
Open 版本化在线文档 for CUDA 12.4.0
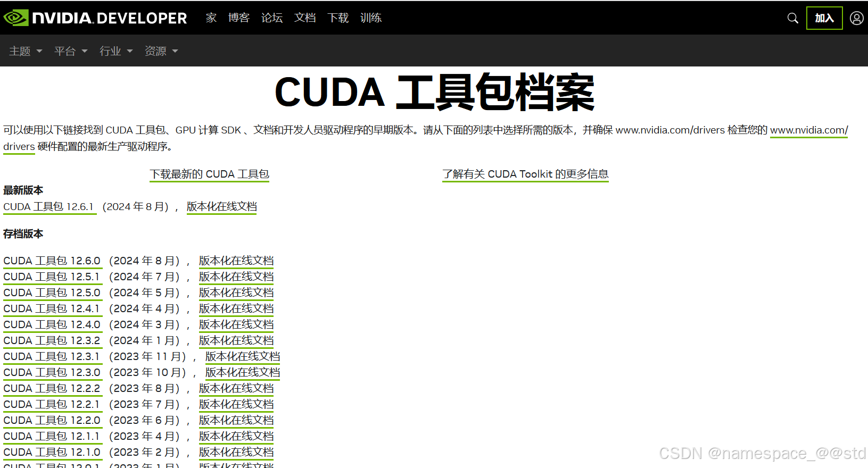[x=236, y=325]
